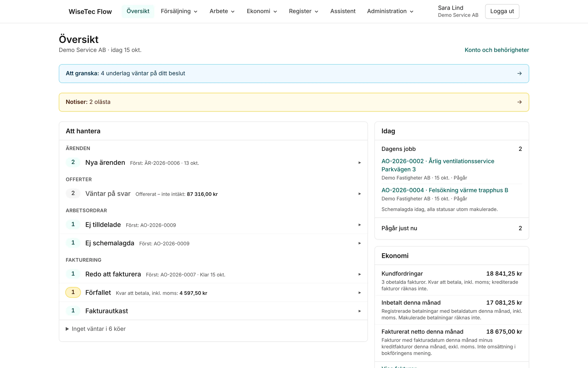Open the Försäljning dropdown menu
588x368 pixels.
179,11
